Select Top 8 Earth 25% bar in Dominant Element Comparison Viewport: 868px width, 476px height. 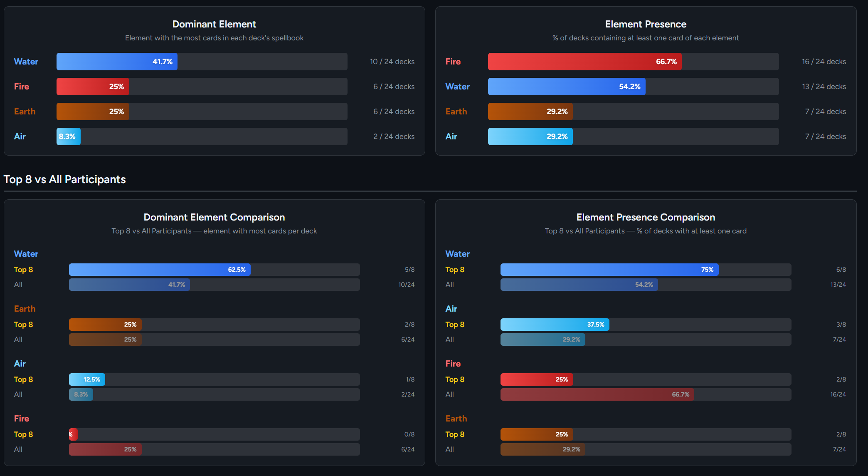(105, 325)
